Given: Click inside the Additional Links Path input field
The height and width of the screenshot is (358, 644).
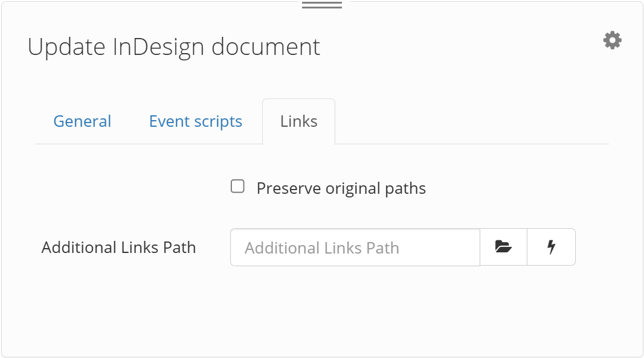Looking at the screenshot, I should point(353,247).
